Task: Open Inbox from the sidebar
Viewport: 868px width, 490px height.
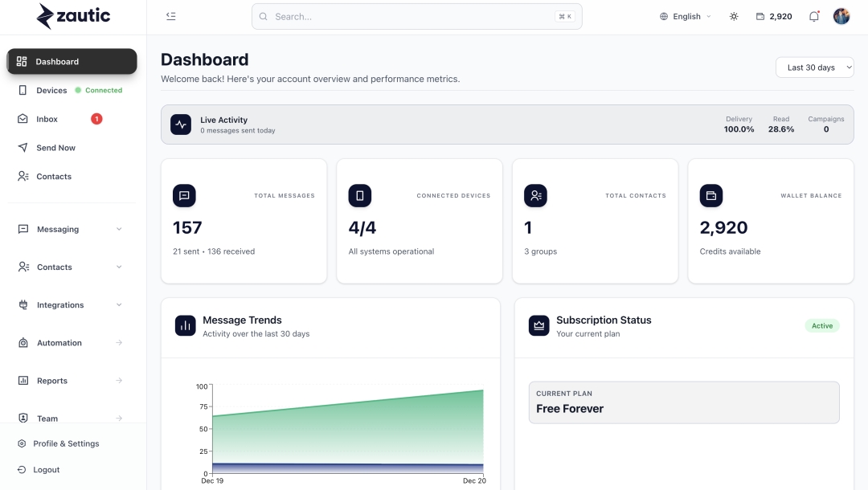Action: [47, 119]
